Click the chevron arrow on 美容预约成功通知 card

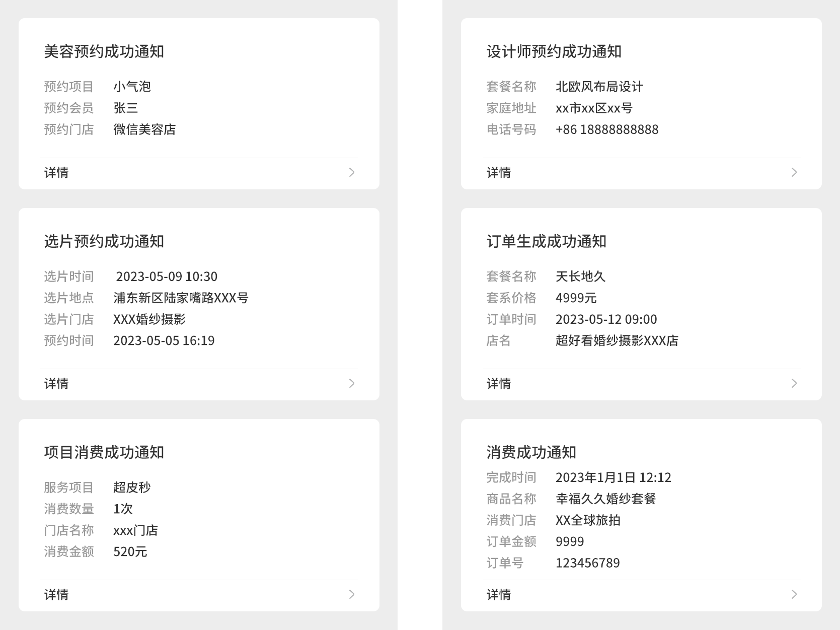352,172
